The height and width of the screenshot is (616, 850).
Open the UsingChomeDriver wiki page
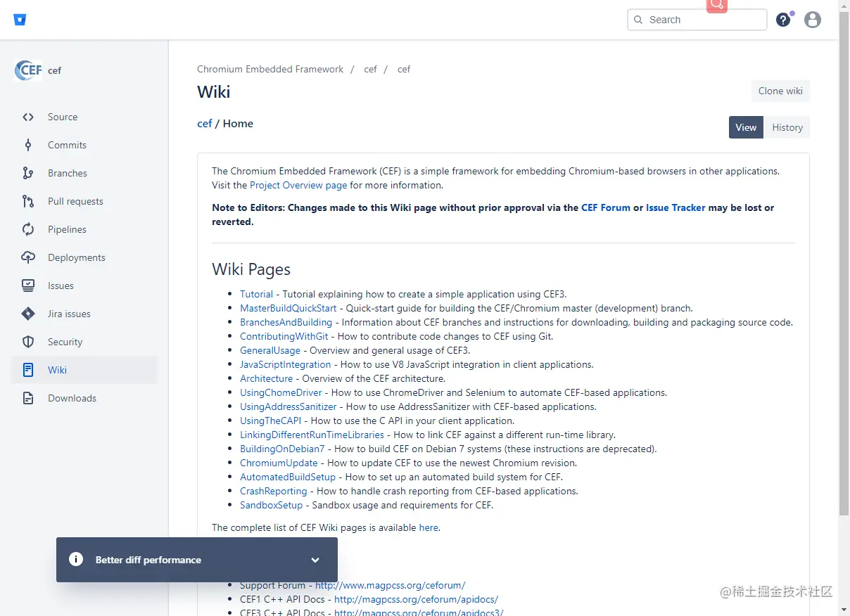281,393
